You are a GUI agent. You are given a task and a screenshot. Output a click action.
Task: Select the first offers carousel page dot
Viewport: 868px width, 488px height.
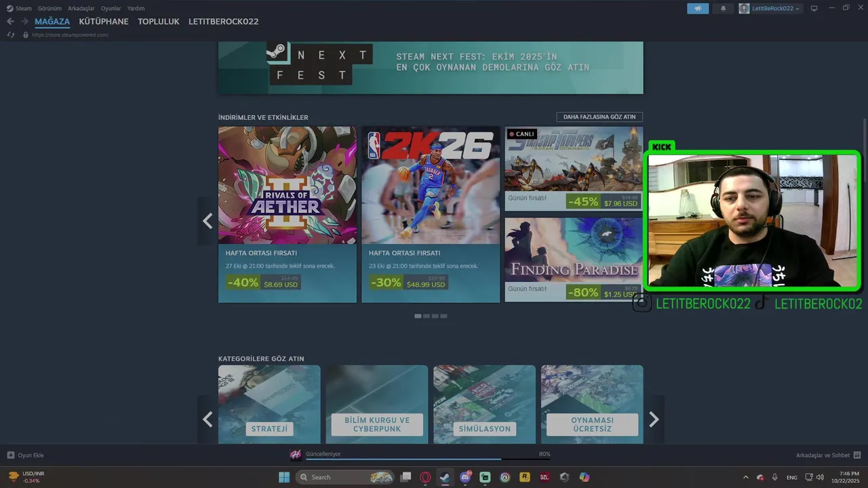click(418, 316)
